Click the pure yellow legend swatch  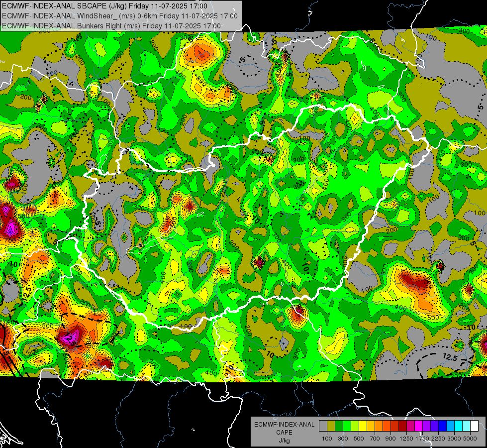(363, 426)
